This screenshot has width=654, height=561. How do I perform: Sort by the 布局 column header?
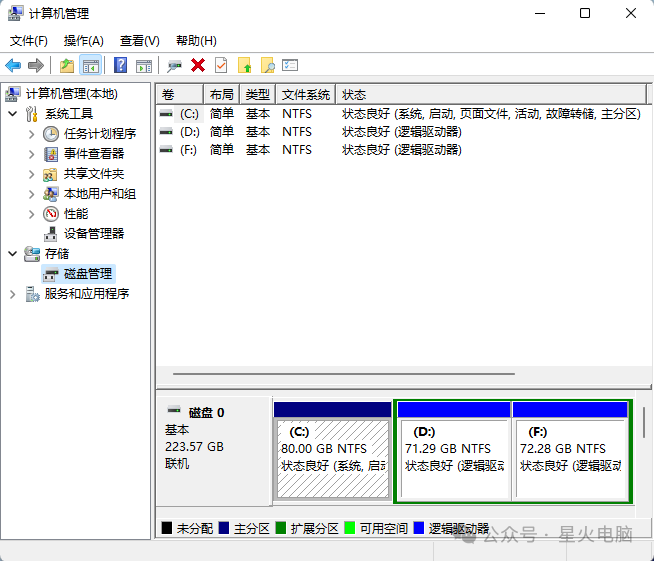(x=221, y=95)
